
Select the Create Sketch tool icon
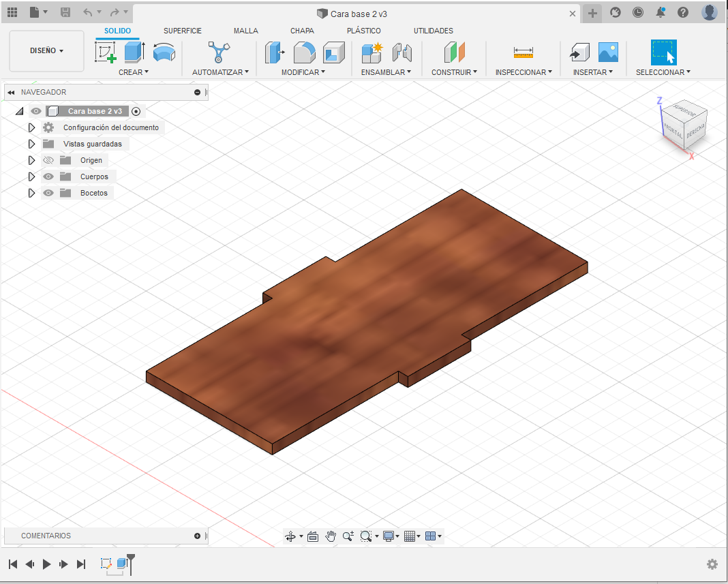(105, 52)
